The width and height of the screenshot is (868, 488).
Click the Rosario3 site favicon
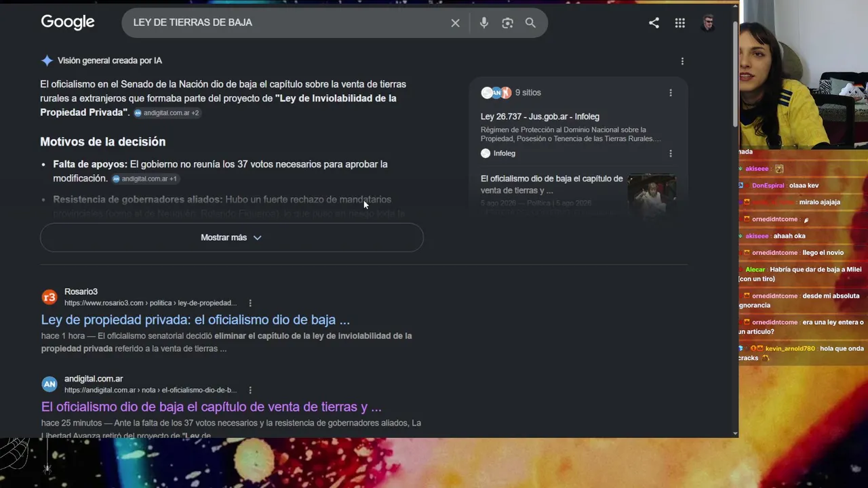50,297
